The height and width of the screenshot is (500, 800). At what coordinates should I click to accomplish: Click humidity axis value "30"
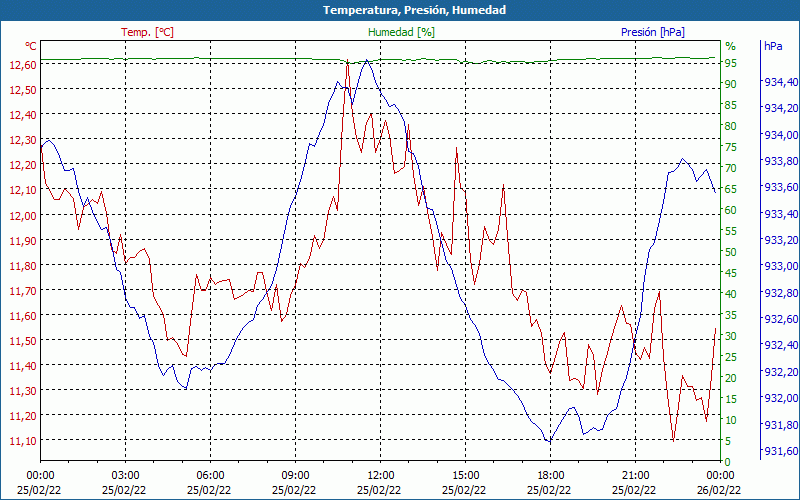point(731,336)
